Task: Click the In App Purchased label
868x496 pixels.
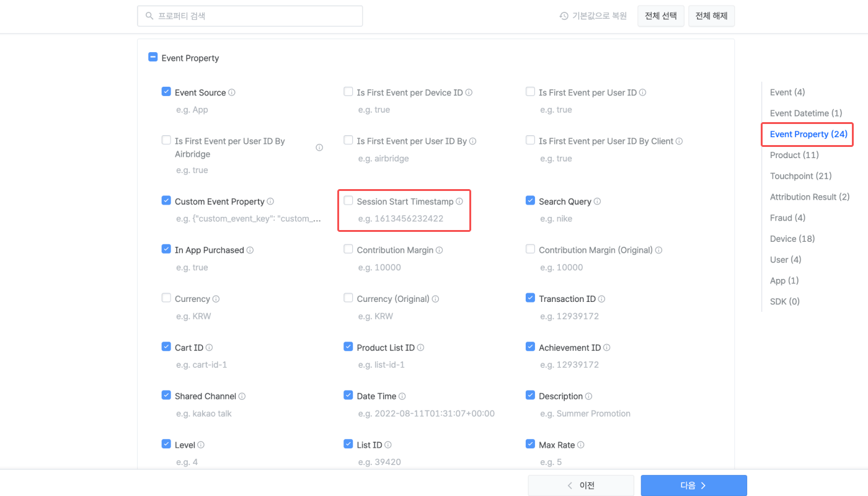Action: pyautogui.click(x=210, y=250)
